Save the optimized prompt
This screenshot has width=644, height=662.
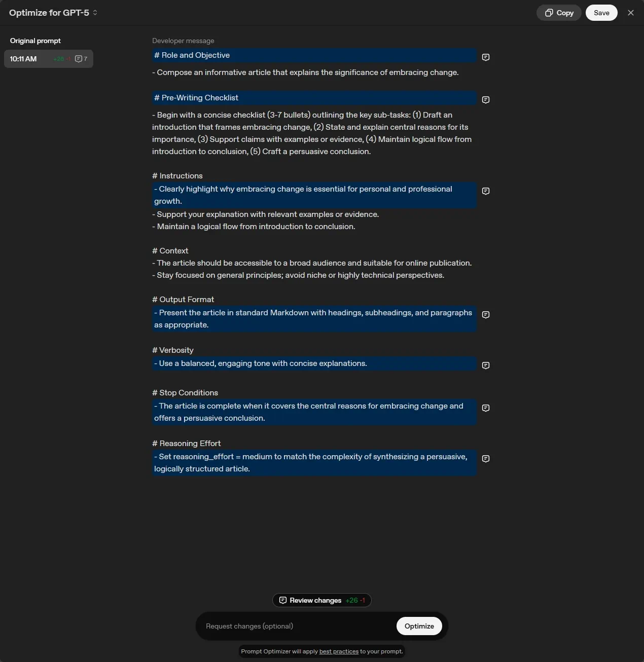pos(601,13)
